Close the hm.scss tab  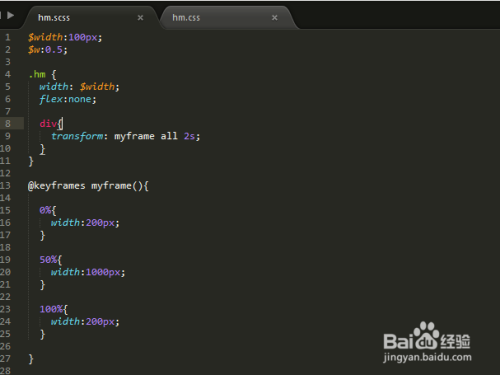(x=140, y=18)
